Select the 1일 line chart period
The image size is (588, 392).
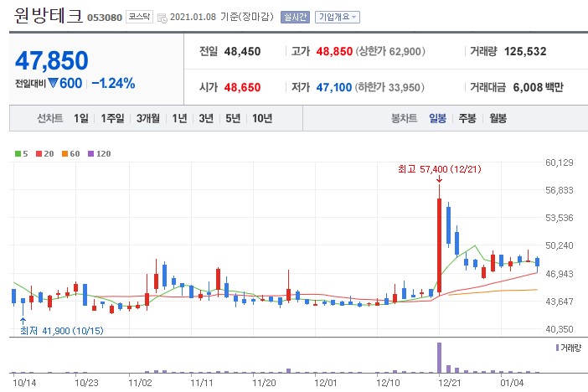81,119
